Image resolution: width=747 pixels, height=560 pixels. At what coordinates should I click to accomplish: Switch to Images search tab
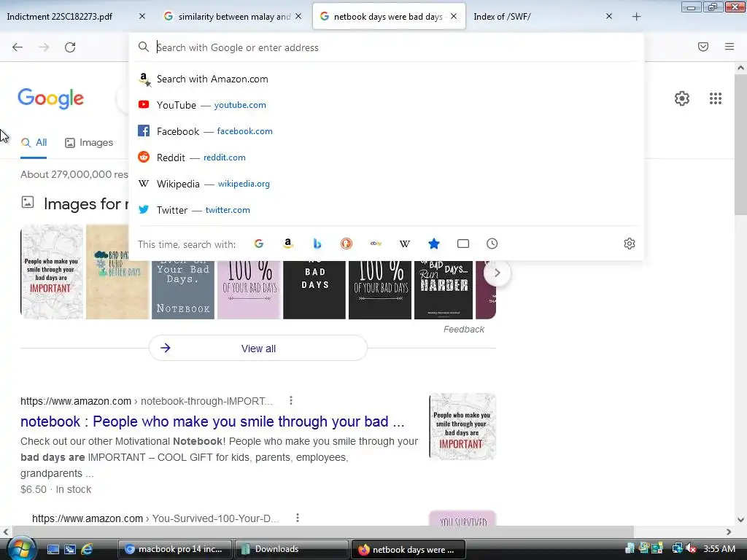click(x=89, y=143)
